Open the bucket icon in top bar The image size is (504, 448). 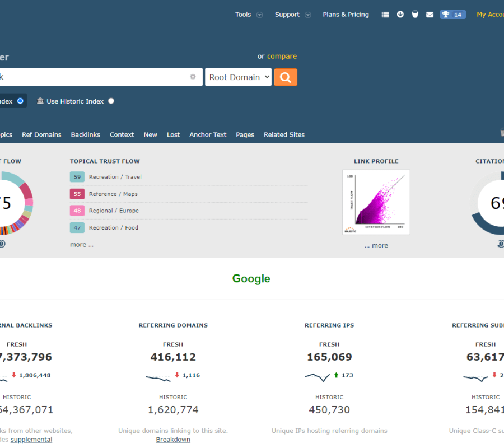(415, 15)
